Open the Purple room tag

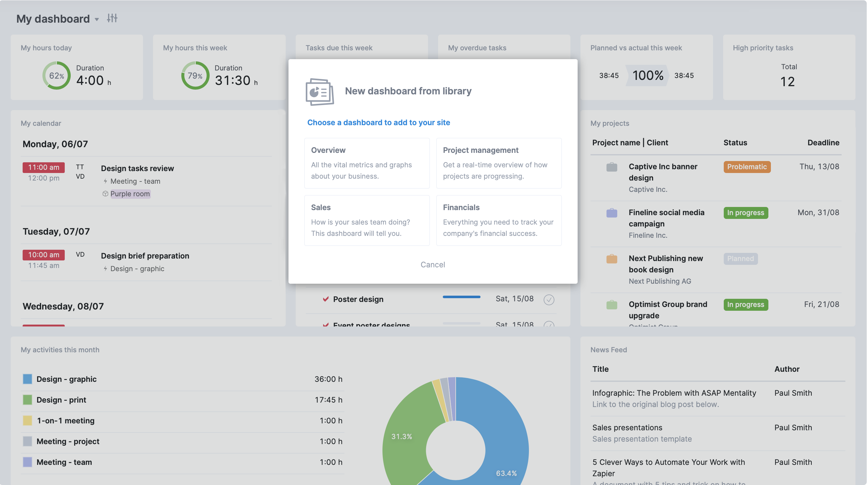point(130,194)
